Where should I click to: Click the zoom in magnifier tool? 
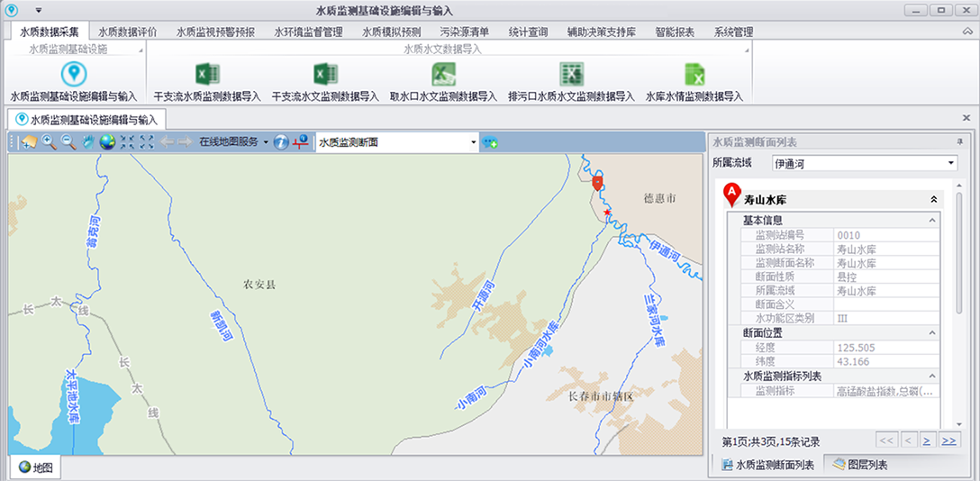[x=49, y=142]
